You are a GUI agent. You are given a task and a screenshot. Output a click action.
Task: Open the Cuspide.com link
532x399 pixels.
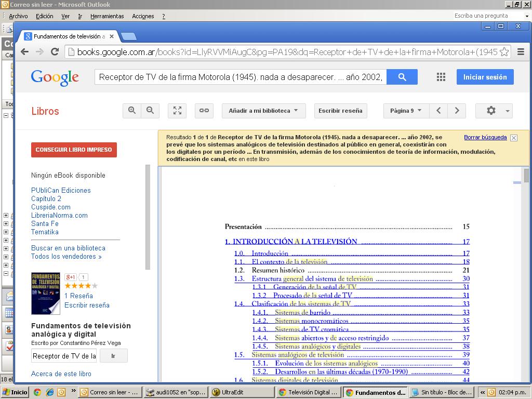(51, 207)
